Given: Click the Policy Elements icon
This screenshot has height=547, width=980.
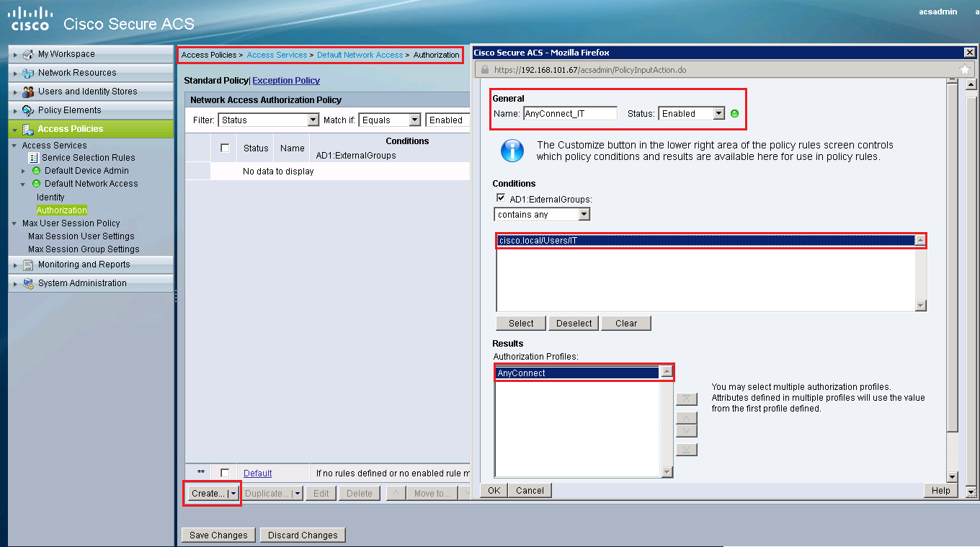Looking at the screenshot, I should [28, 110].
